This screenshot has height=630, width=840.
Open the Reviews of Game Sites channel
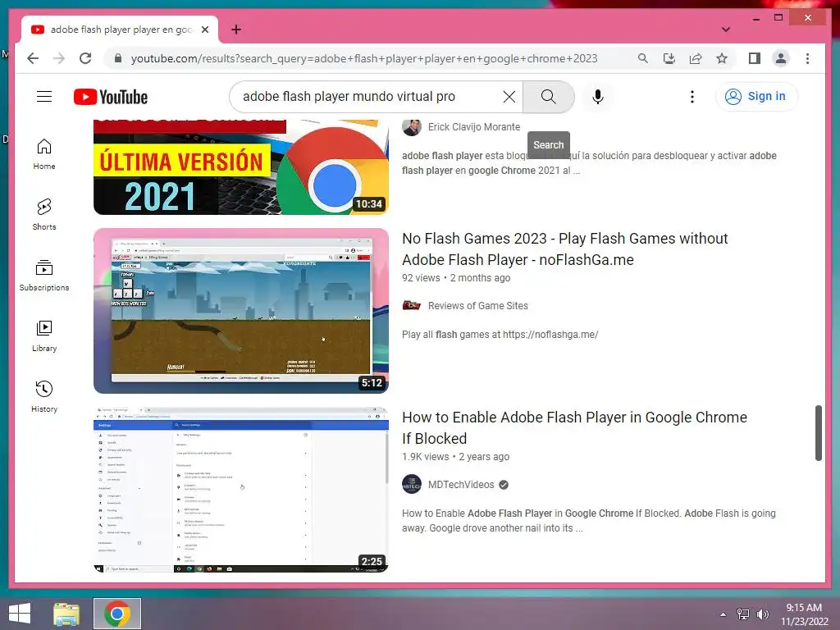478,305
